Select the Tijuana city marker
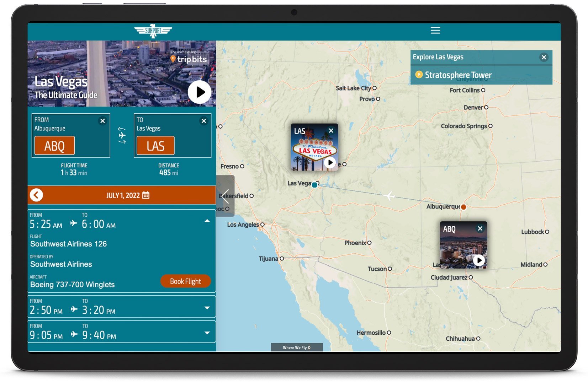 click(x=282, y=259)
